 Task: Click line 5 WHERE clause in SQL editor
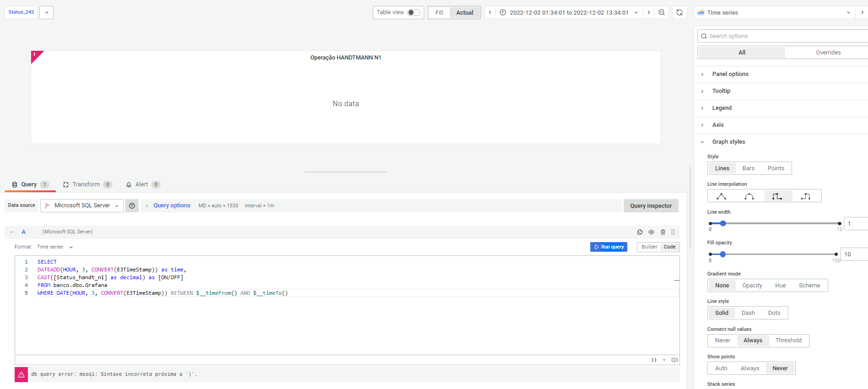[x=162, y=293]
